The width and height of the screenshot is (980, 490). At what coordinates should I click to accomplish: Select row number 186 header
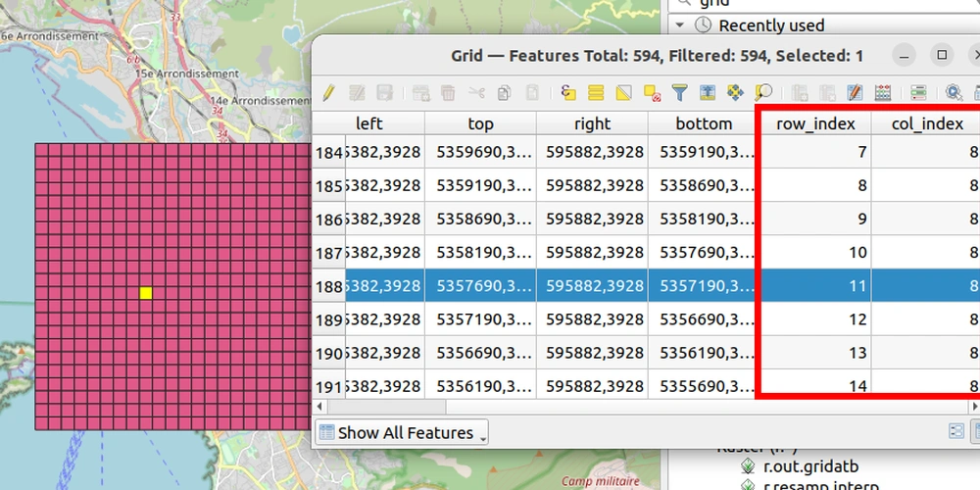coord(328,220)
